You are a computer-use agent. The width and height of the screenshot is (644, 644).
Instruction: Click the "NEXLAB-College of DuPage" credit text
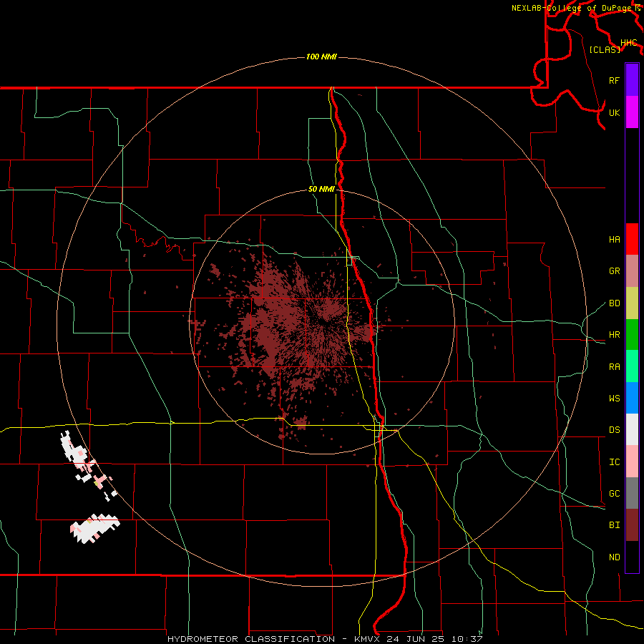(x=571, y=8)
